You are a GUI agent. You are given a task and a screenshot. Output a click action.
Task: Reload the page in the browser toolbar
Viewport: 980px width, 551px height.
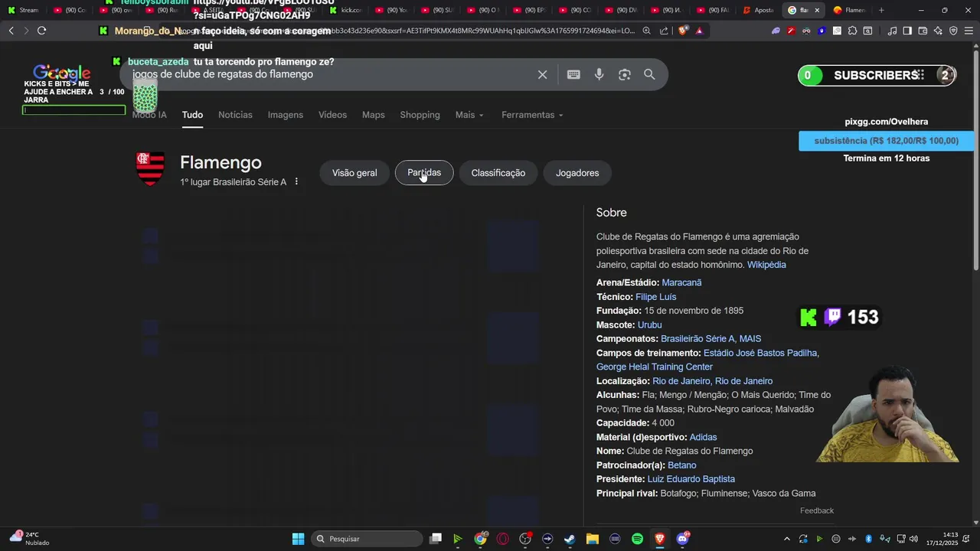41,31
